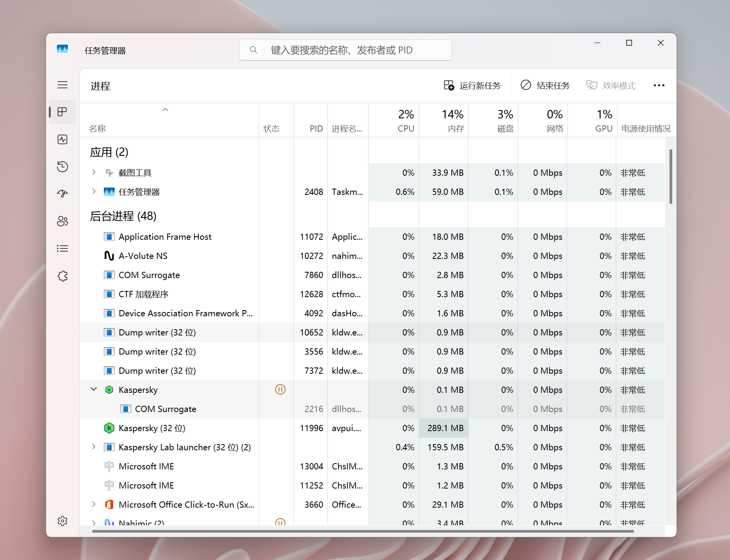Image resolution: width=730 pixels, height=560 pixels.
Task: Collapse the Kaspersky process group
Action: pyautogui.click(x=94, y=389)
